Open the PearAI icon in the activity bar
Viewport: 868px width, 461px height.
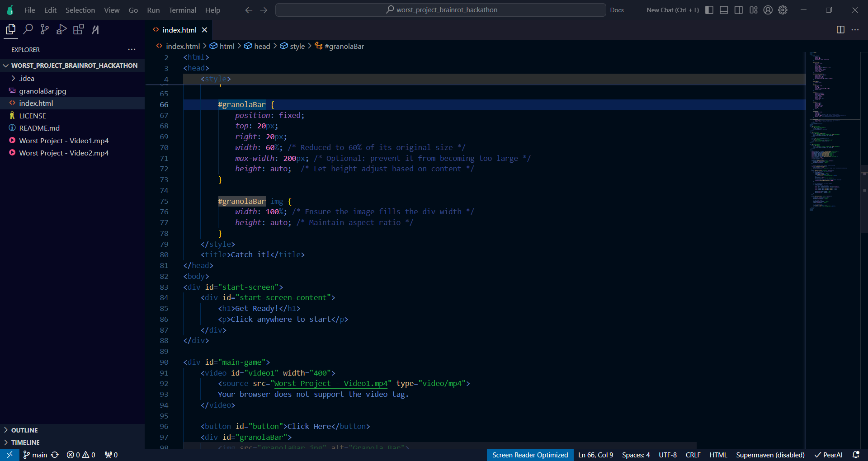click(x=95, y=29)
